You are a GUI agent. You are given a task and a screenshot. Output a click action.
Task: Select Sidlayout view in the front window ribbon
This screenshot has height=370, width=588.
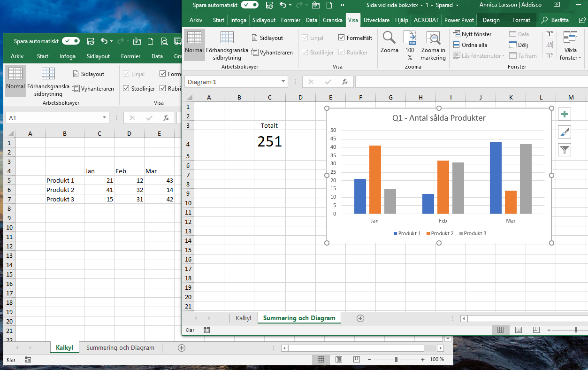click(267, 38)
